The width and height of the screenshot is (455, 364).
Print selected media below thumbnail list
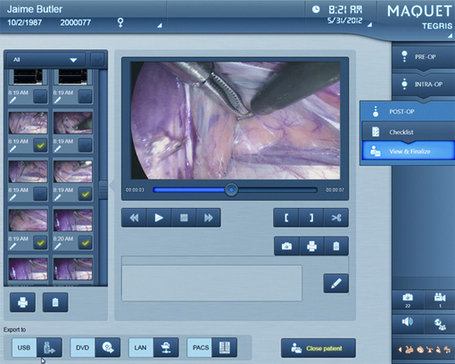[x=23, y=302]
